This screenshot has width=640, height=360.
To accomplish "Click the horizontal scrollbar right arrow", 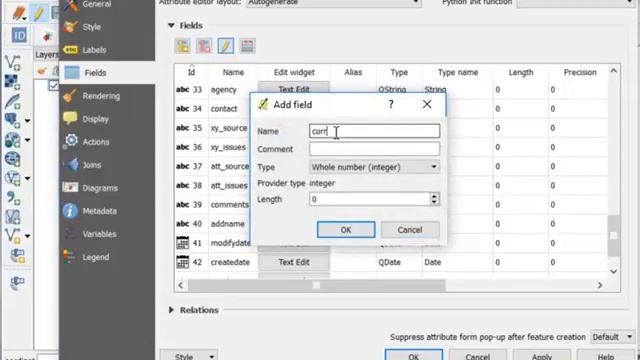I will (600, 285).
